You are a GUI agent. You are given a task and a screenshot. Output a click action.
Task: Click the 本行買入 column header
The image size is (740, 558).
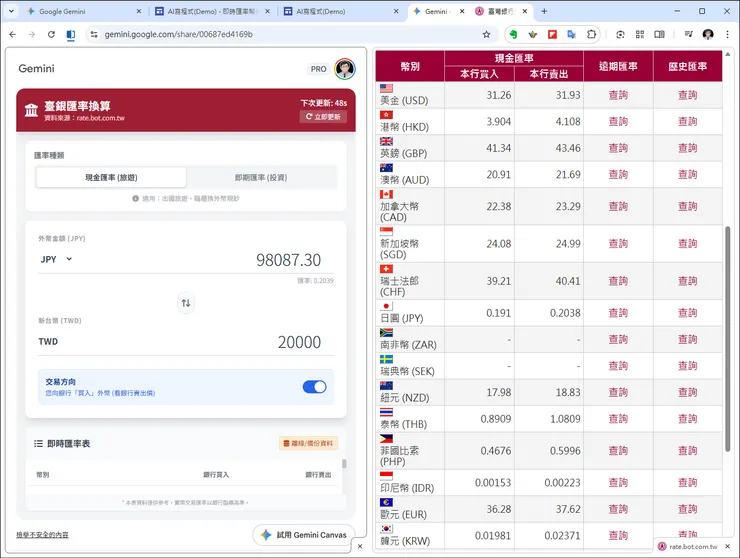point(479,74)
